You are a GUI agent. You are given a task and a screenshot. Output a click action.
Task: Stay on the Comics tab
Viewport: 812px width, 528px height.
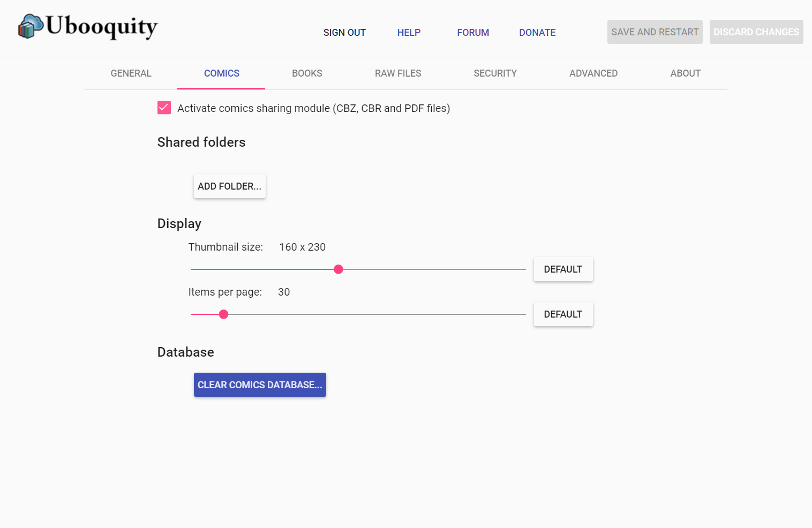pyautogui.click(x=221, y=73)
